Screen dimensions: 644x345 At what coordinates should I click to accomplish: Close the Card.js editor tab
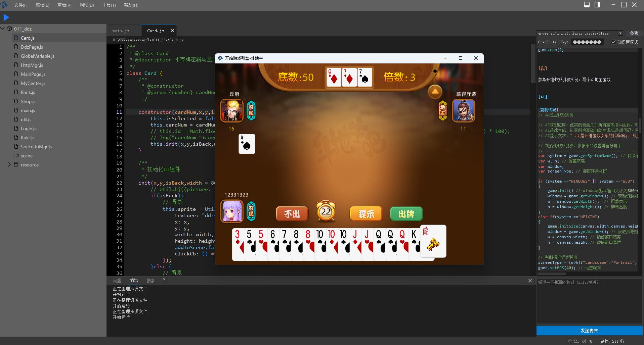click(172, 31)
